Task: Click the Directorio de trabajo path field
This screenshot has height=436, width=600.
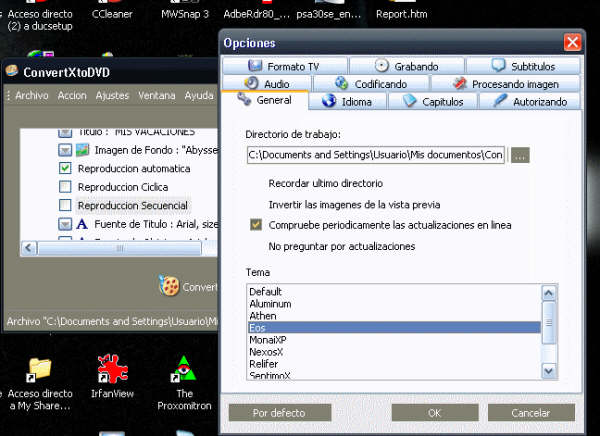Action: pyautogui.click(x=376, y=155)
